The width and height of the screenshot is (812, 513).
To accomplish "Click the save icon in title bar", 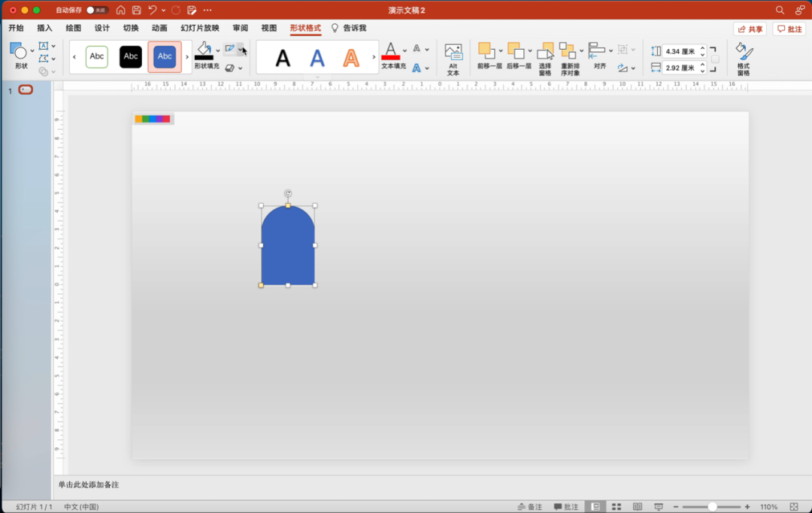I will coord(137,10).
